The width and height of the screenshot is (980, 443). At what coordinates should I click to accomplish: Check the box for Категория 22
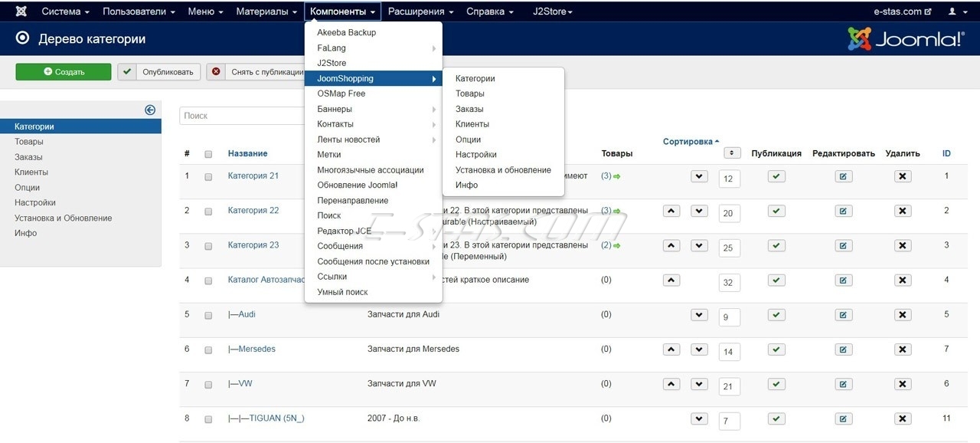point(208,211)
